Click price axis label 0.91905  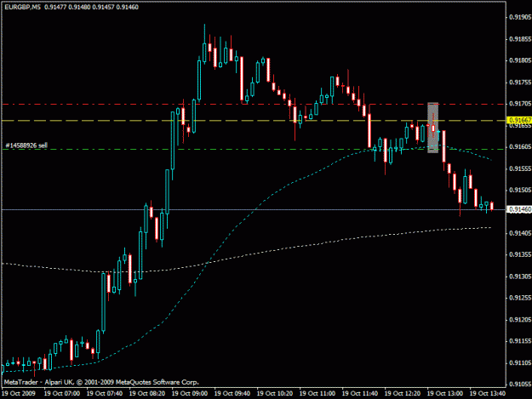tap(520, 17)
